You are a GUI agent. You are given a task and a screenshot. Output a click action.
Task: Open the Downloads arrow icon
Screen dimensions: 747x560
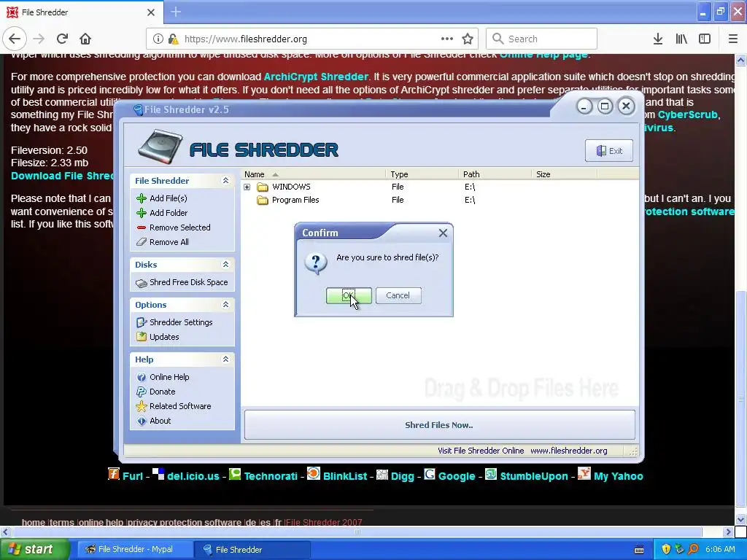[658, 39]
